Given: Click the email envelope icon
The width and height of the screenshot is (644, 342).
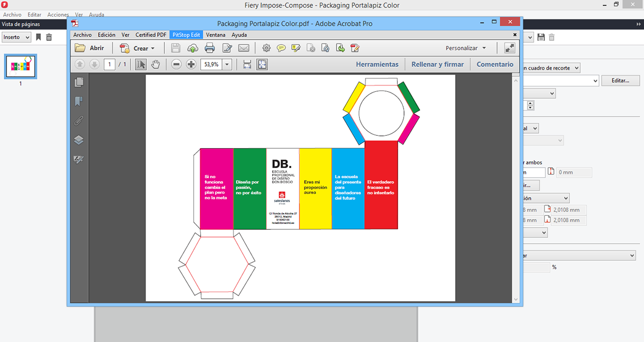Looking at the screenshot, I should coord(244,48).
